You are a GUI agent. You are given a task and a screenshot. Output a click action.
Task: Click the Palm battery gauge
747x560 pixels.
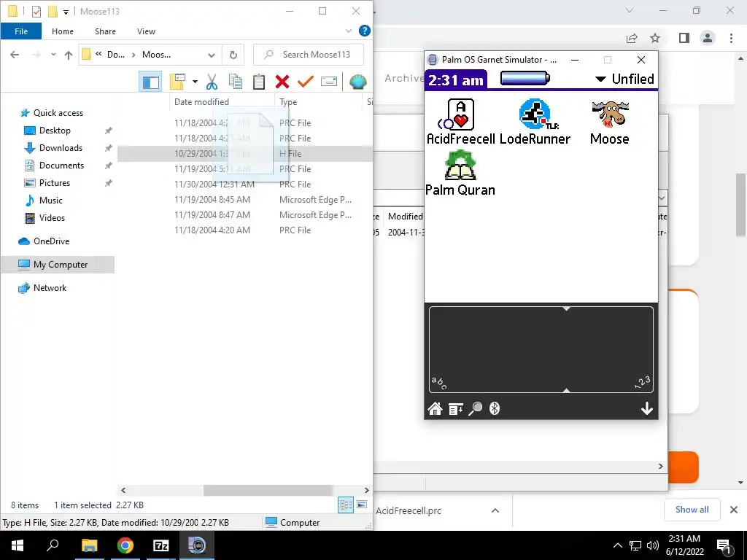coord(525,78)
